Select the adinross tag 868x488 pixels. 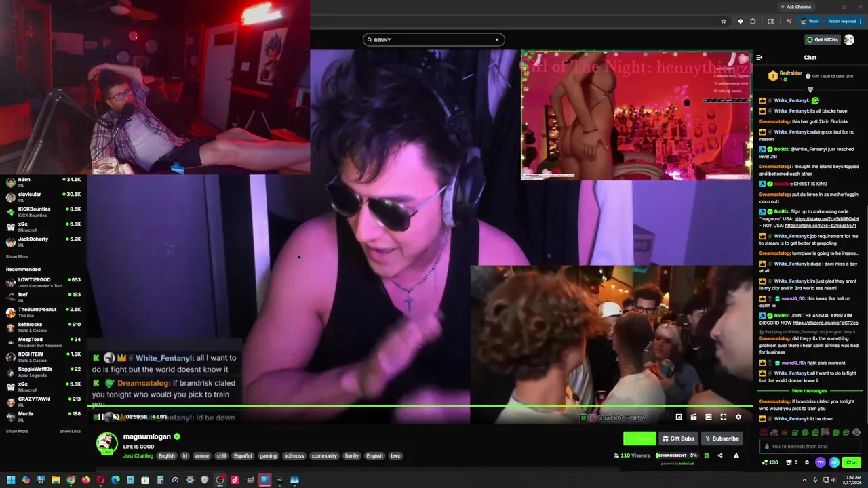coord(294,455)
